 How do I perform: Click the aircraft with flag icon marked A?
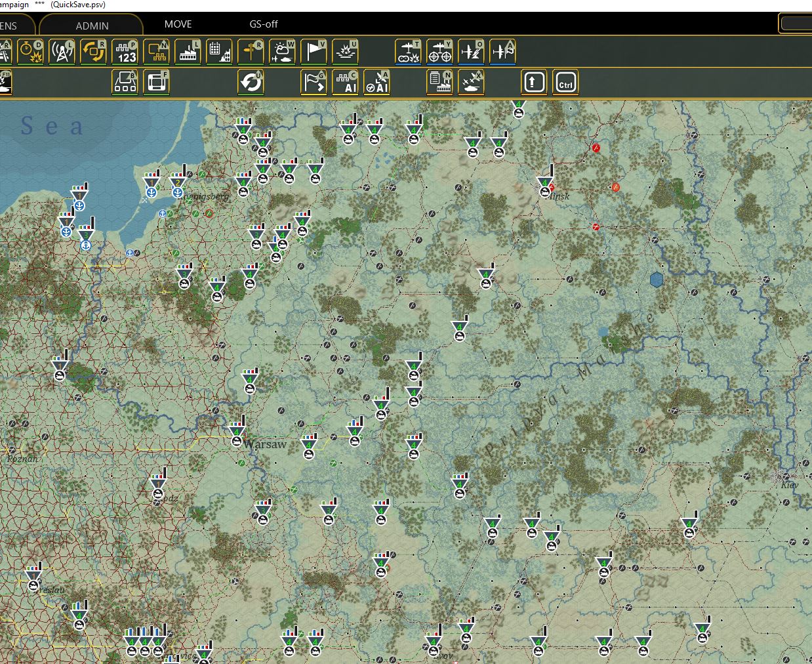(x=503, y=52)
